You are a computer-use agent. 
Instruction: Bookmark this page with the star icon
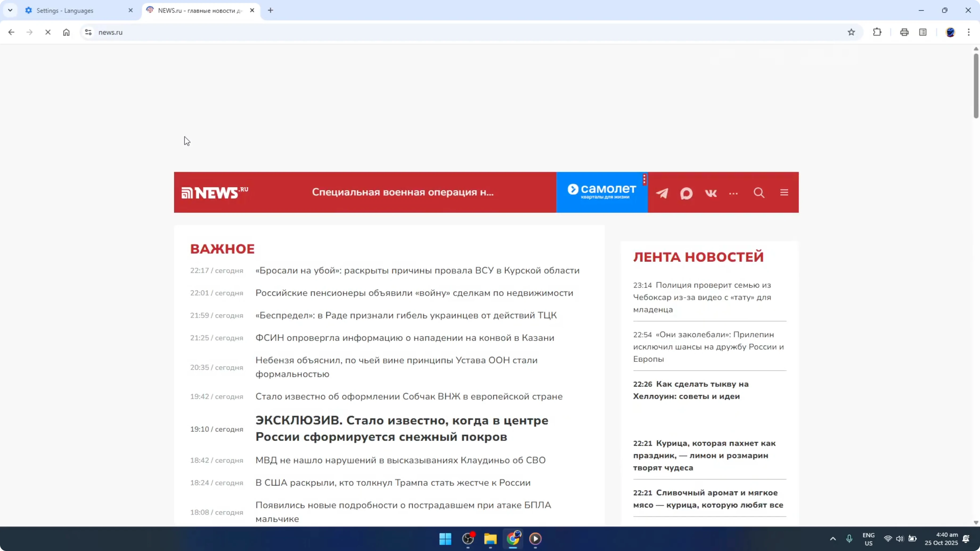click(x=851, y=32)
